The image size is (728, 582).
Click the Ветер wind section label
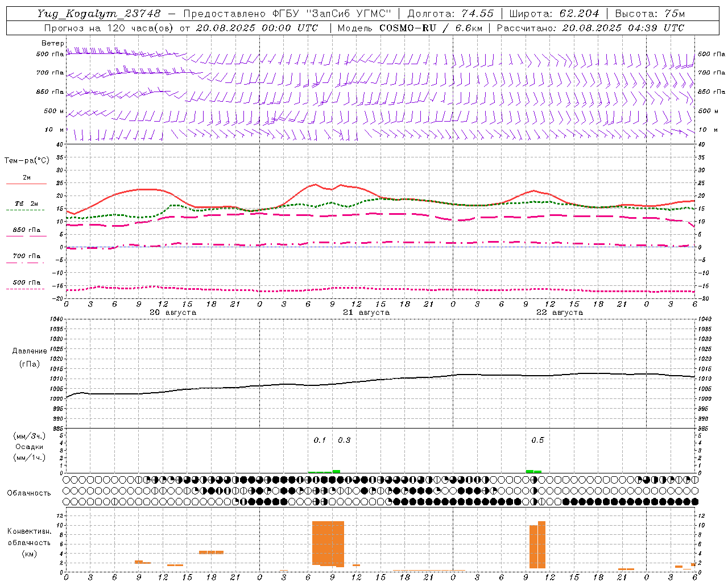tap(53, 43)
